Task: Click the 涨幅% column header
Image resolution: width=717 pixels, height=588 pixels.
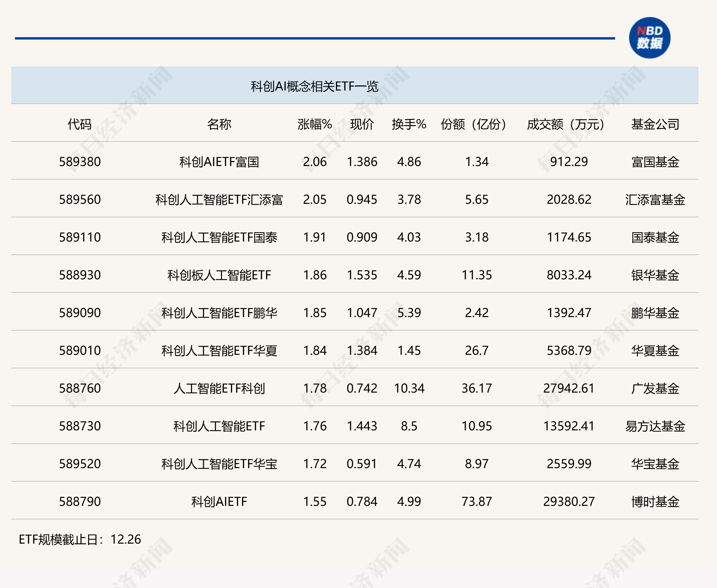Action: [x=314, y=124]
